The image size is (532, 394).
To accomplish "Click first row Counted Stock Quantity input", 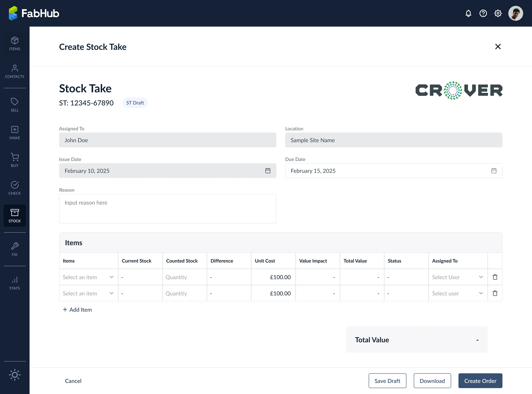I will tap(185, 277).
